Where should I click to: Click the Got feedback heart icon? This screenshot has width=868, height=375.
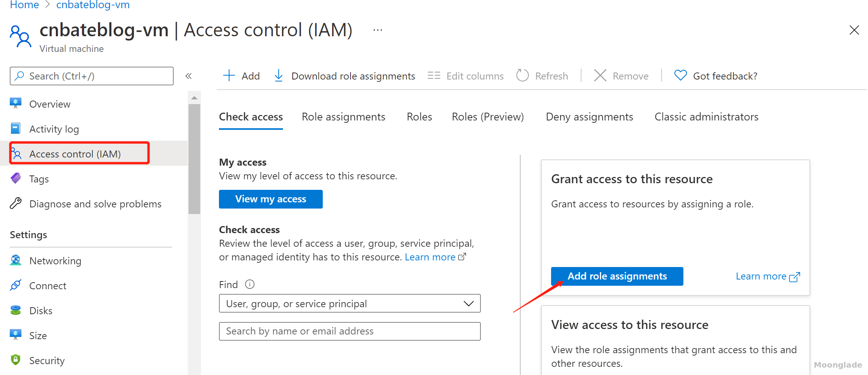tap(680, 75)
